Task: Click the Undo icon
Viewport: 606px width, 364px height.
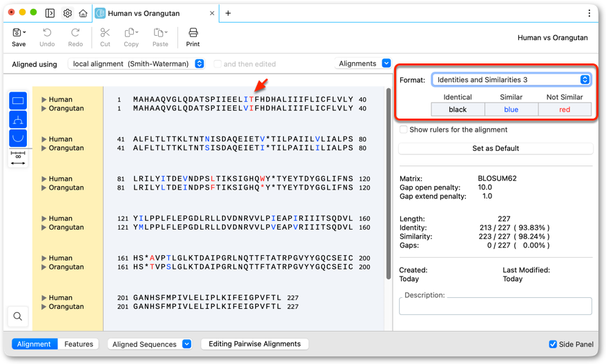Action: point(47,32)
